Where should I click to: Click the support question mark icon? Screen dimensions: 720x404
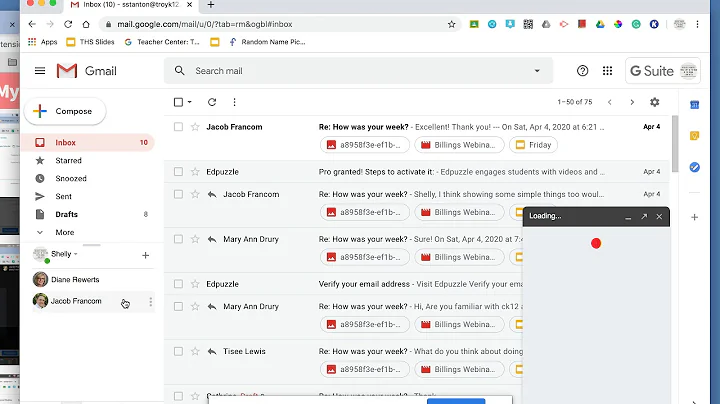point(583,71)
